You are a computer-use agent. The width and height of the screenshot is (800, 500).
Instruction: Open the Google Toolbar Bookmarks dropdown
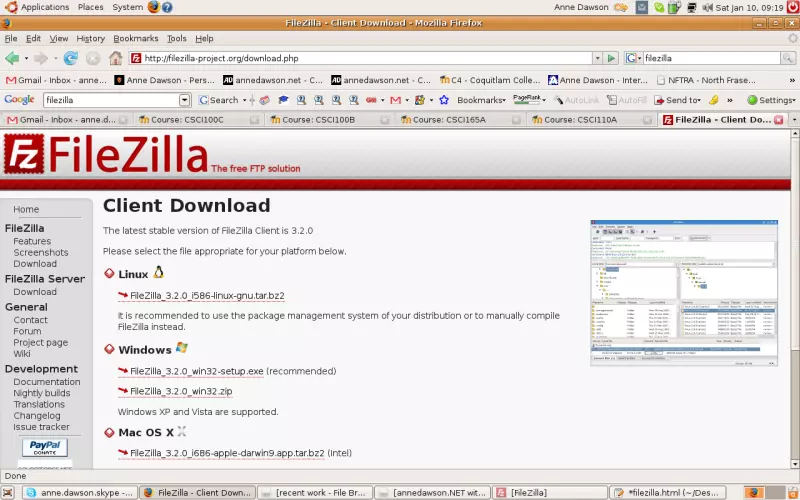(481, 100)
